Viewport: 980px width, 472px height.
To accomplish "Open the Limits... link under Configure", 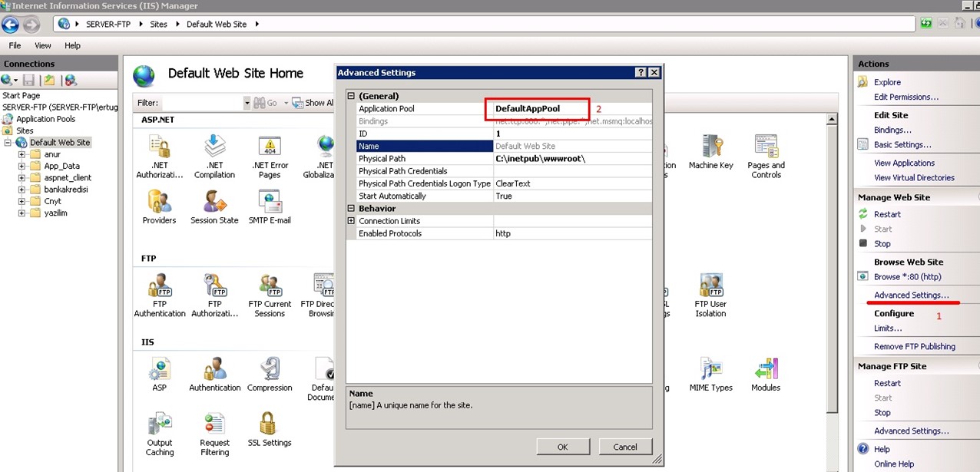I will (x=888, y=328).
